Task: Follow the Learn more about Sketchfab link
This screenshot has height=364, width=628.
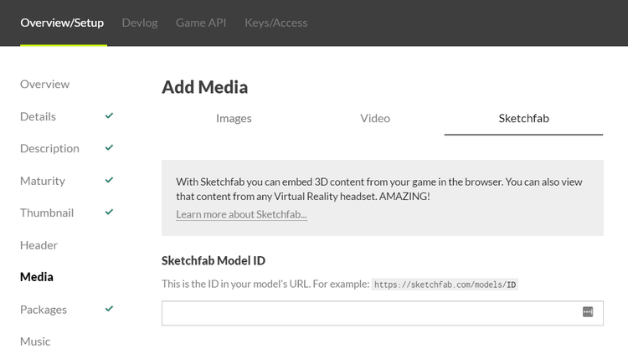Action: pyautogui.click(x=241, y=214)
